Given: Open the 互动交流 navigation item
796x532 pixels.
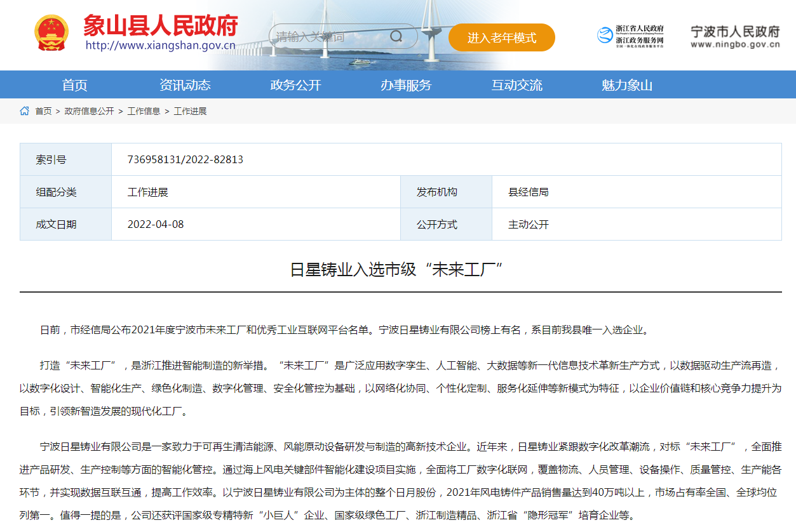Looking at the screenshot, I should click(x=516, y=85).
